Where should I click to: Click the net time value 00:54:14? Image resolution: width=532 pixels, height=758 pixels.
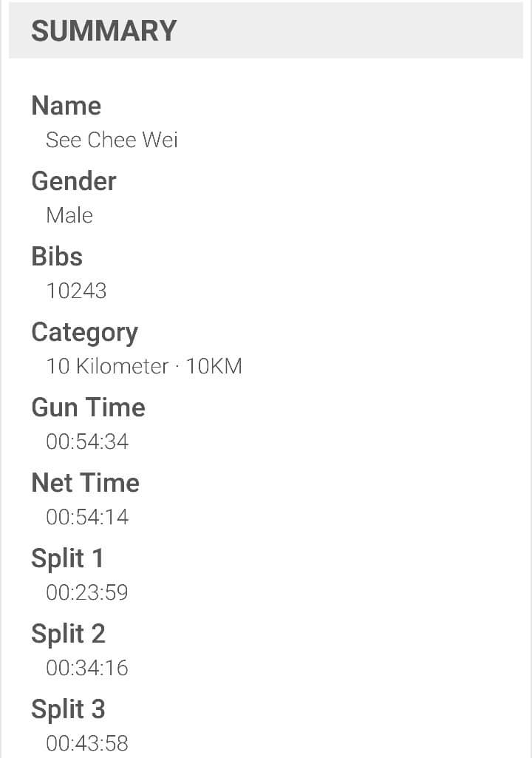click(87, 517)
